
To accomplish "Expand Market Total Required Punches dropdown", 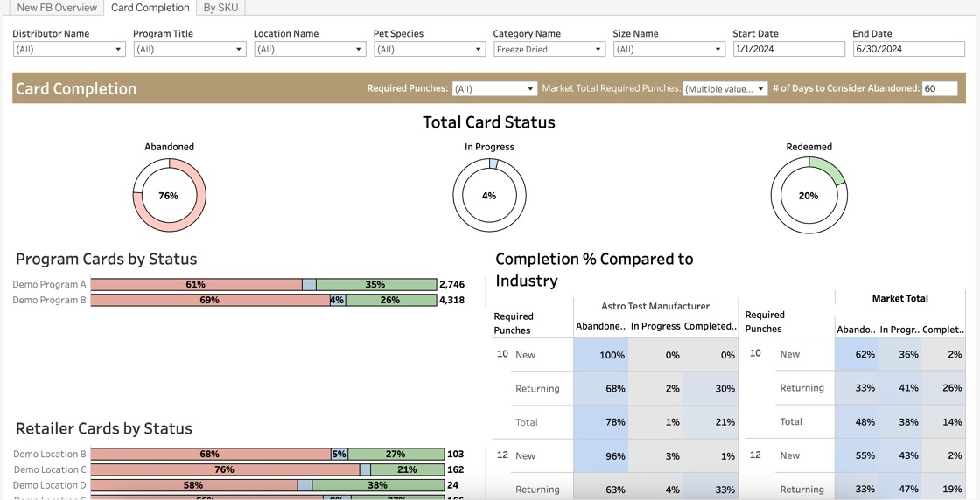I will pos(724,89).
